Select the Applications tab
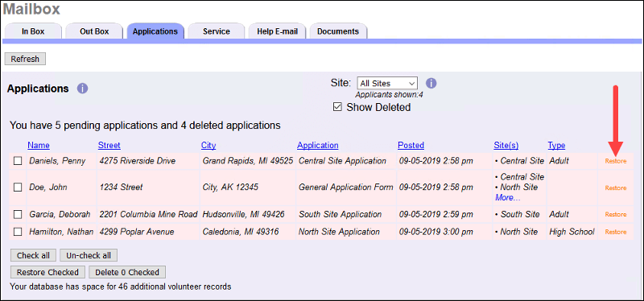Image resolution: width=644 pixels, height=301 pixels. 155,31
